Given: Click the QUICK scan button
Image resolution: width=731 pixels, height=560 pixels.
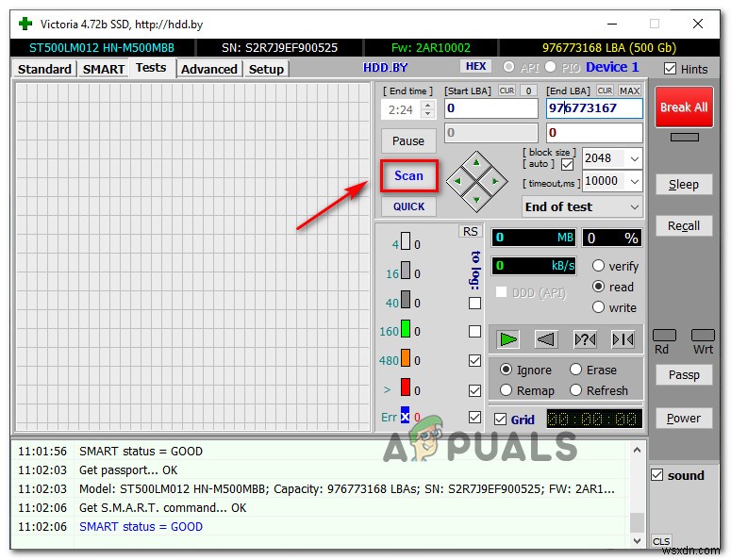Looking at the screenshot, I should coord(408,206).
